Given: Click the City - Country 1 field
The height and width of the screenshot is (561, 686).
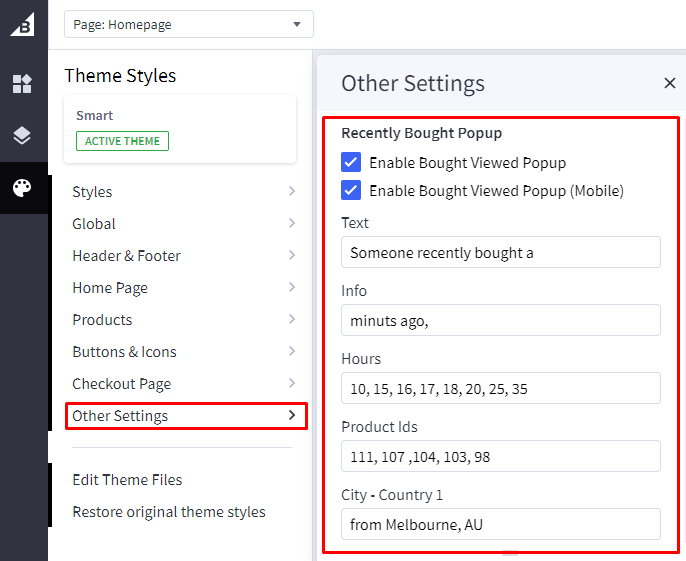Looking at the screenshot, I should click(500, 524).
